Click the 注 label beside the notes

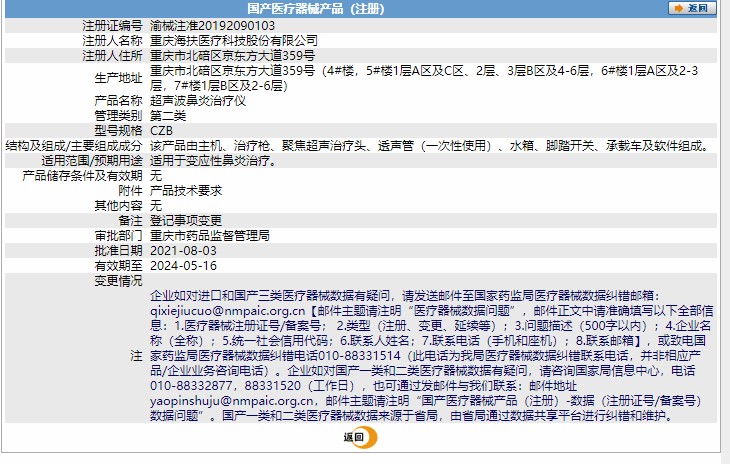[136, 356]
